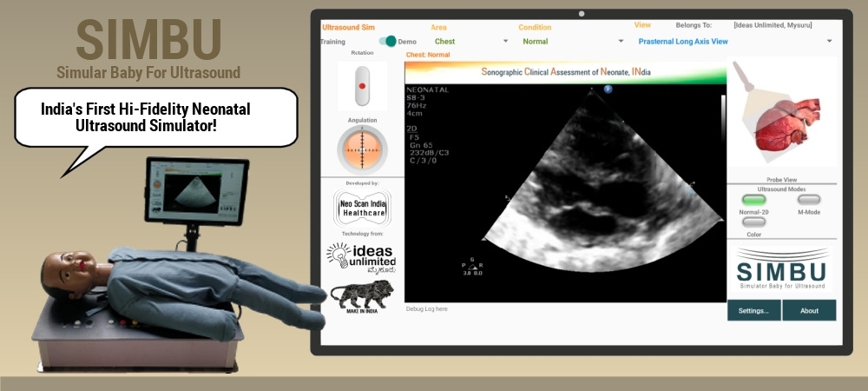
Task: Enable Normal-2D ultrasound mode
Action: [753, 200]
